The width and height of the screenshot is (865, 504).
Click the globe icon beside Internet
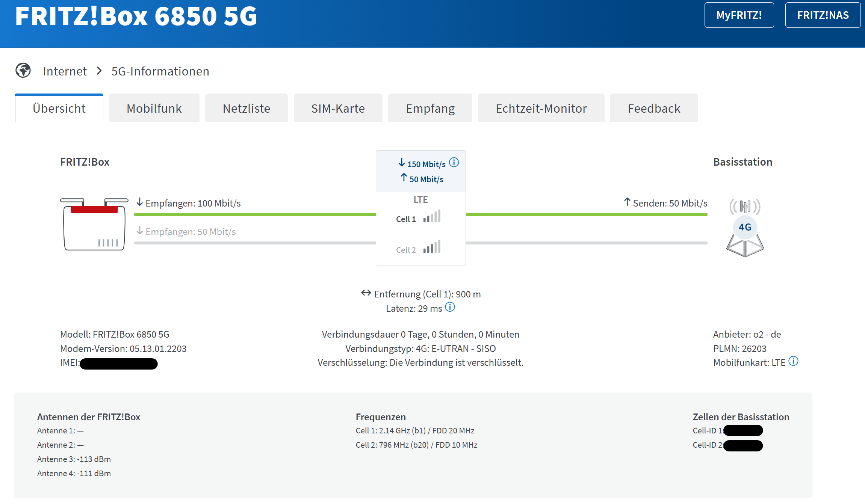coord(23,71)
